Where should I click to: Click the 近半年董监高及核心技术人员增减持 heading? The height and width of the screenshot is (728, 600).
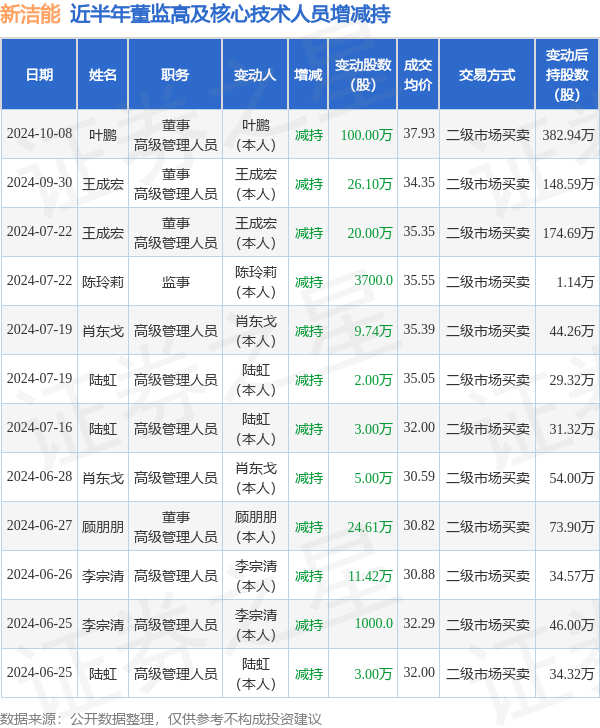pyautogui.click(x=230, y=14)
